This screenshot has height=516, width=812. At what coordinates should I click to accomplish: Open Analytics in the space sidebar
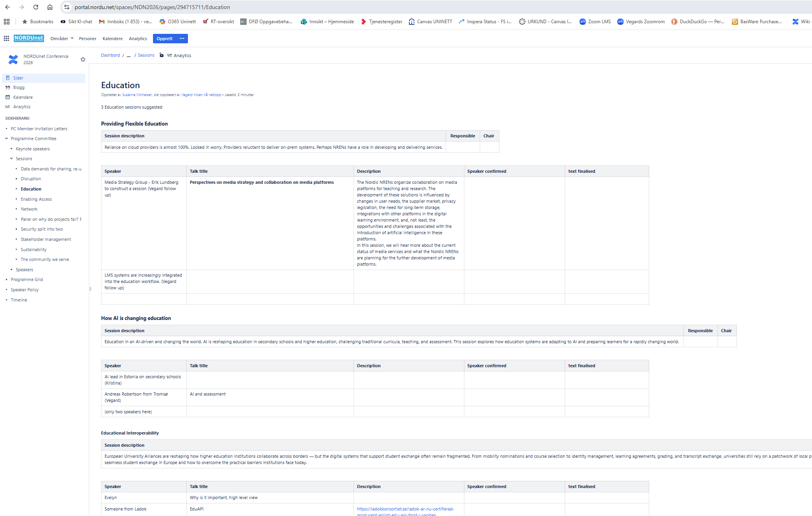22,107
